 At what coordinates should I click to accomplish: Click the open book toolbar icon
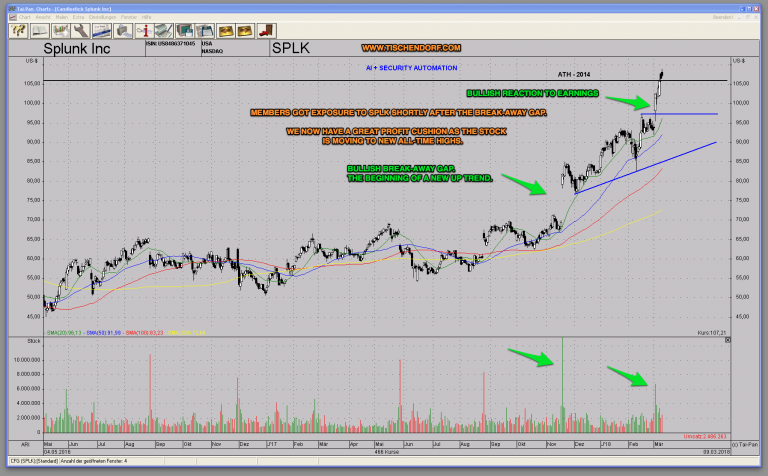coord(39,31)
